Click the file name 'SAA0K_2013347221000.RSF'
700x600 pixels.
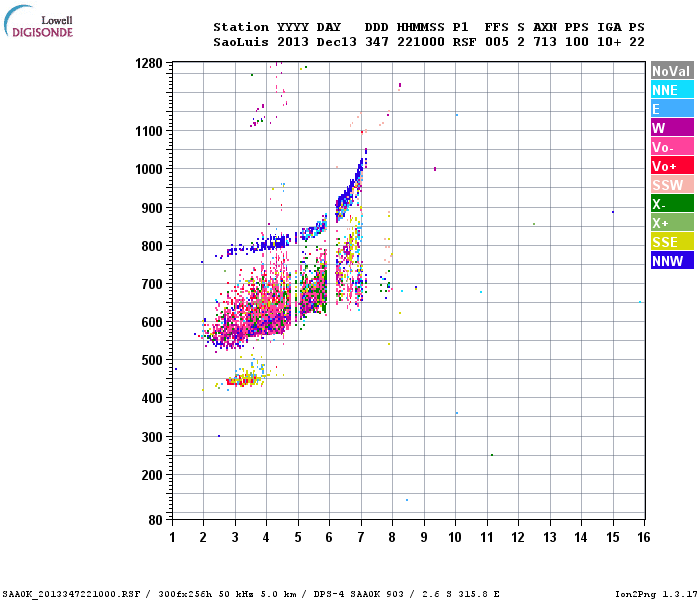point(71,594)
